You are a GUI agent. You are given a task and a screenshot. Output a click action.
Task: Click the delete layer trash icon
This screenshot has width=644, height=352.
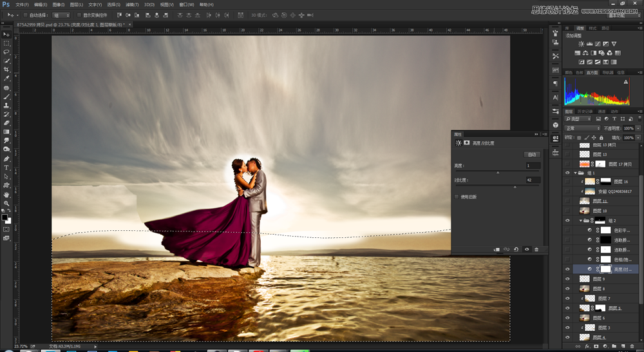[632, 347]
